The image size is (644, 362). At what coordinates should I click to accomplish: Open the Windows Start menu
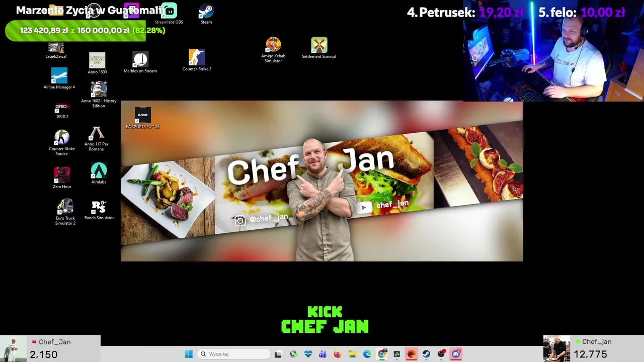tap(189, 354)
